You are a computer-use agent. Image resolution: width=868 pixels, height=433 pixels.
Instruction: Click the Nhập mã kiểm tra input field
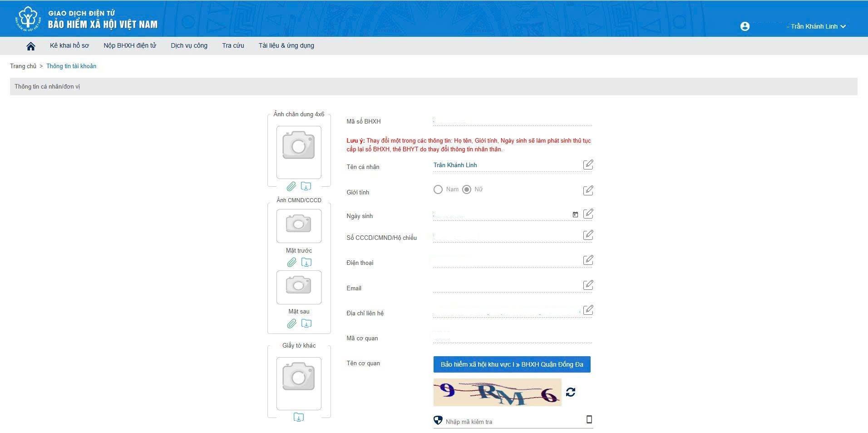513,422
